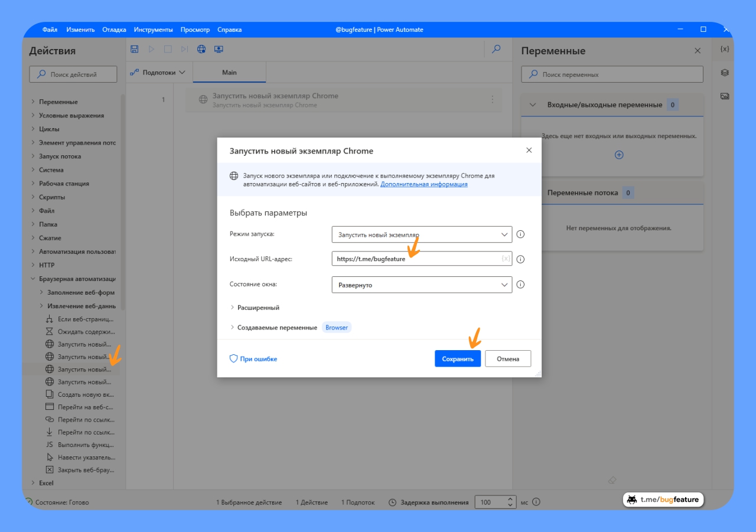Click the {x} variable picker in URL field

tap(505, 259)
